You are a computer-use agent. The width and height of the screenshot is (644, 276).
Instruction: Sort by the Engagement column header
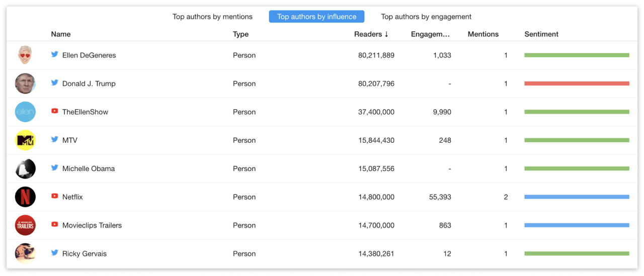(x=430, y=34)
